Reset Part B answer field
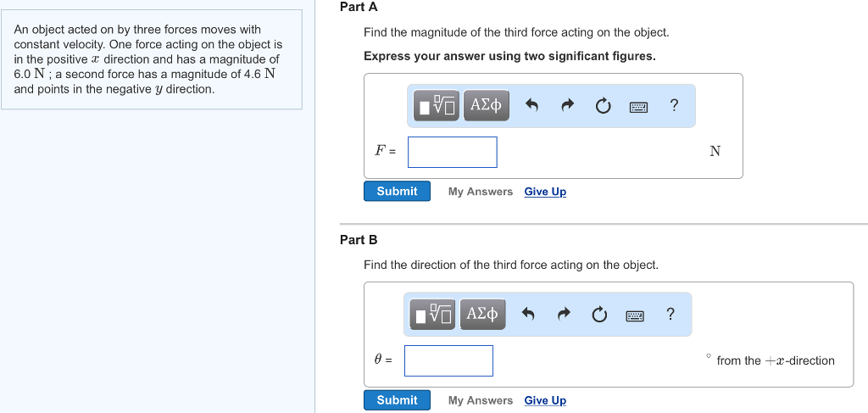The height and width of the screenshot is (413, 868). tap(599, 315)
